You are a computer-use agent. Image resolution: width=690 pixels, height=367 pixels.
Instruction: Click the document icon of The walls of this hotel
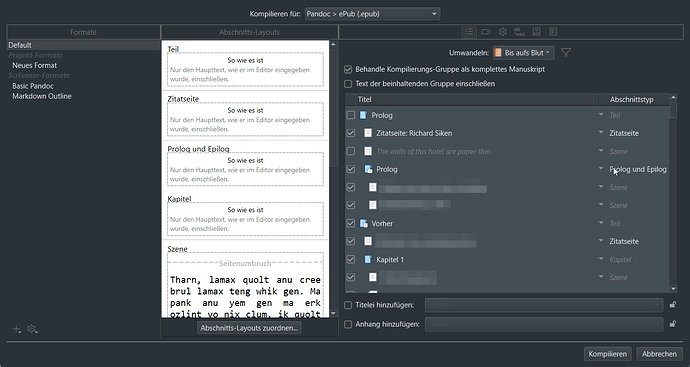pos(368,151)
